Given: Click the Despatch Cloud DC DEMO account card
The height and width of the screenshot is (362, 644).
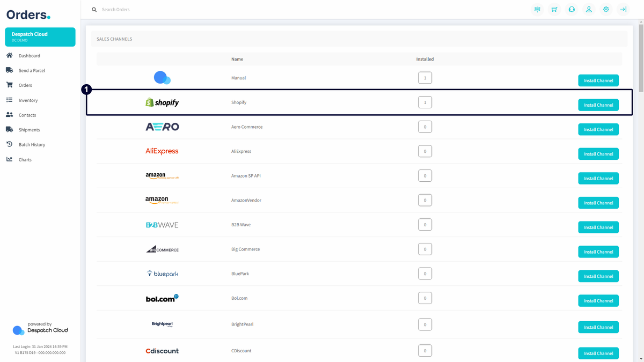Looking at the screenshot, I should pos(40,37).
